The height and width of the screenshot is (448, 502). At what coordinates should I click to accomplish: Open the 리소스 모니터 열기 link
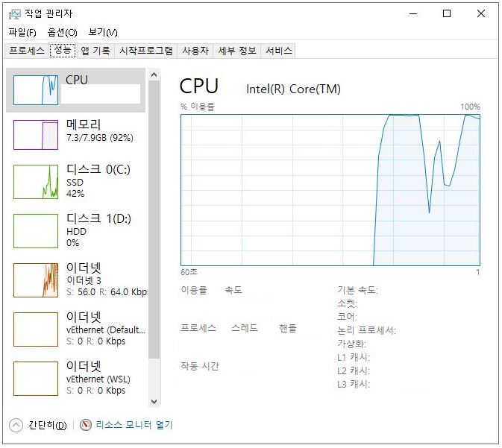(134, 425)
